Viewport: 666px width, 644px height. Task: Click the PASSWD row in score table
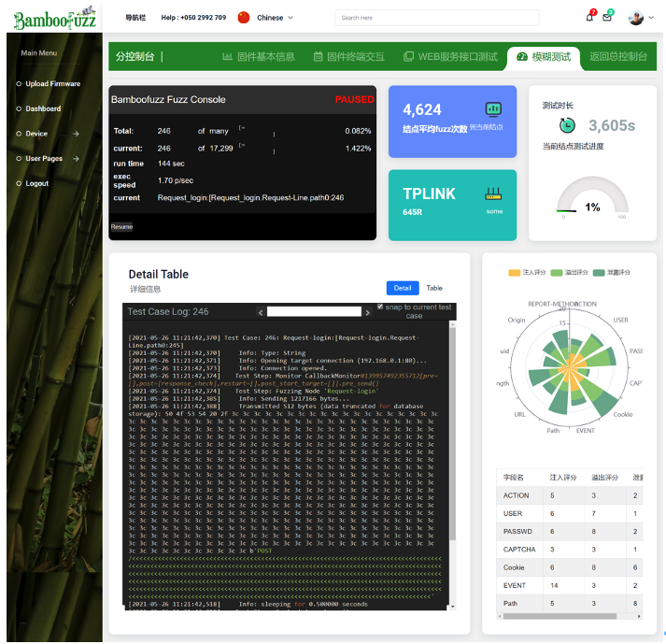coord(569,532)
